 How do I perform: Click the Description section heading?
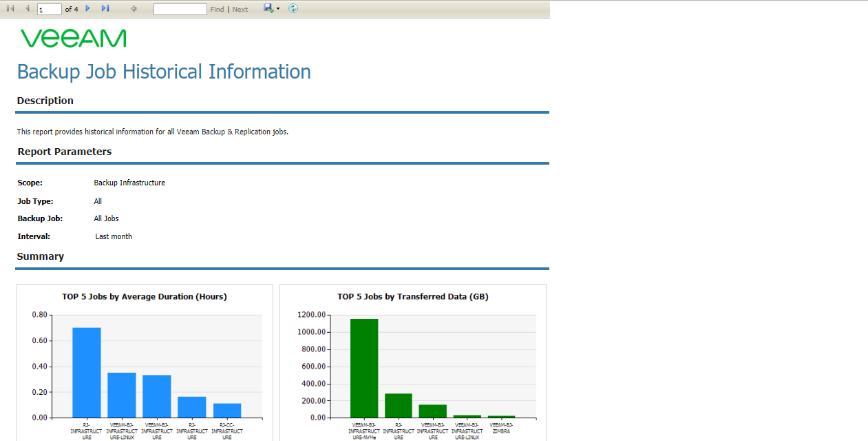coord(45,101)
